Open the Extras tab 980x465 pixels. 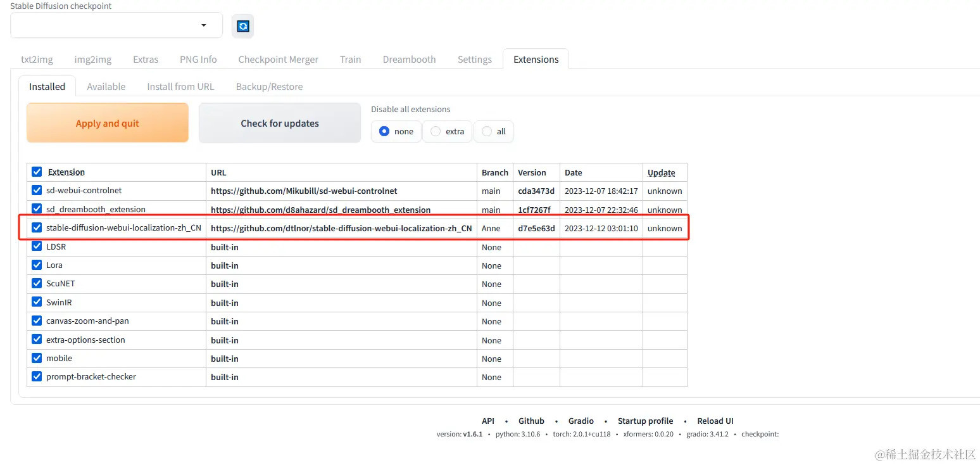(146, 60)
